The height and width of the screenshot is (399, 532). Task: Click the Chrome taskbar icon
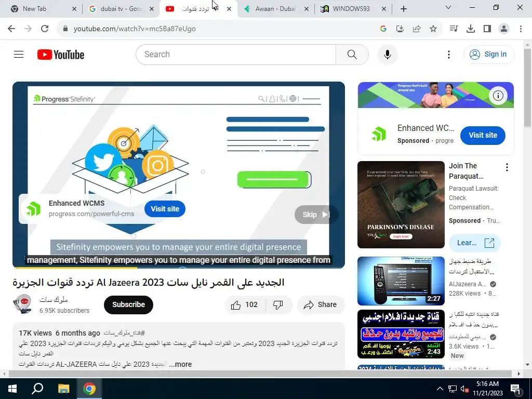[x=89, y=389]
